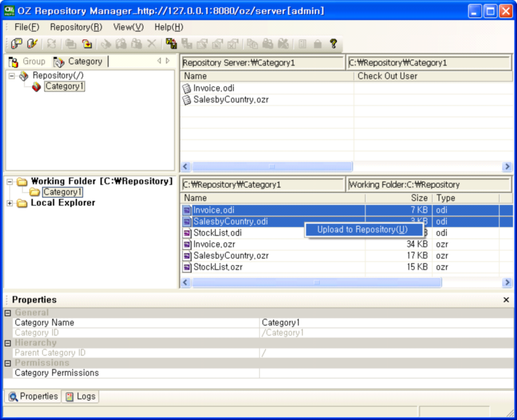This screenshot has width=517, height=420.
Task: Click the Working Folder folder icon
Action: coord(22,182)
